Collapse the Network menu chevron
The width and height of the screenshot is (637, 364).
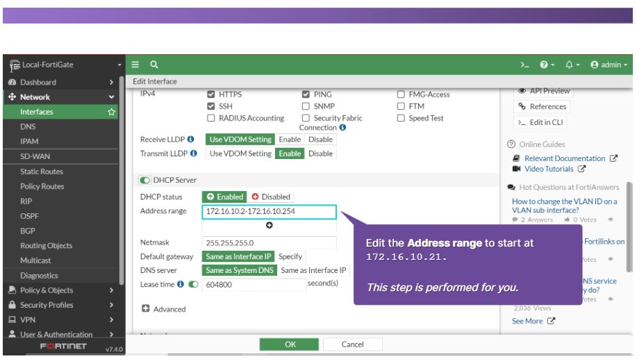(111, 97)
